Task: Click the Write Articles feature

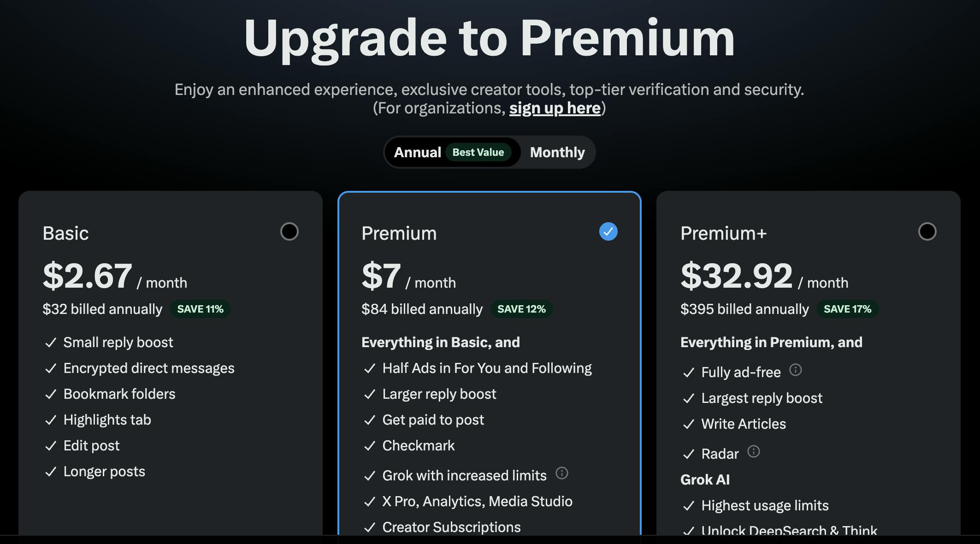Action: (743, 424)
